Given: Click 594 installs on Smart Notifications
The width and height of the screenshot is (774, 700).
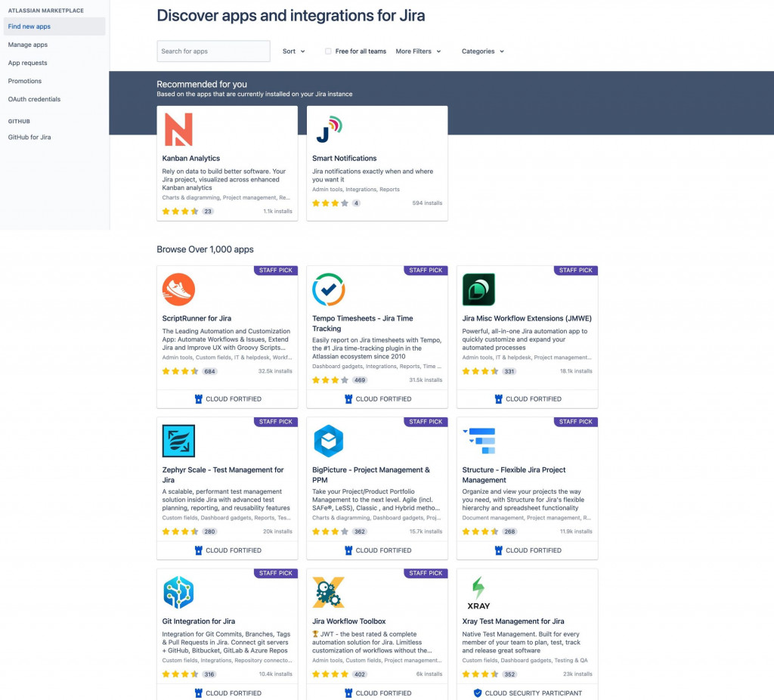Looking at the screenshot, I should pos(427,203).
